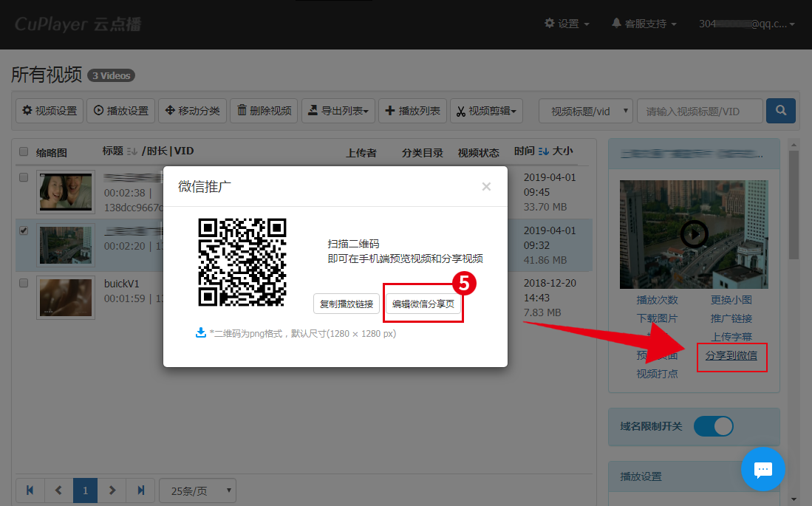This screenshot has width=812, height=506.
Task: Sort by the 标题 column sort icon
Action: tap(132, 151)
